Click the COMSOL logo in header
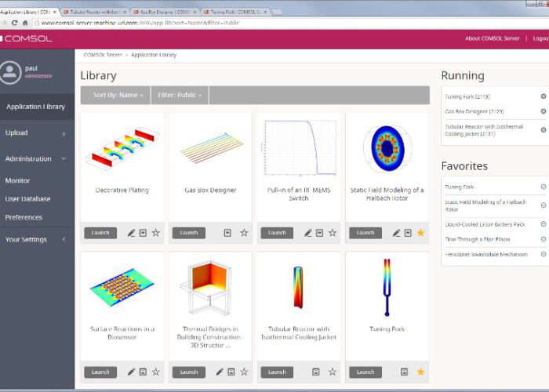549x392 pixels. click(26, 38)
